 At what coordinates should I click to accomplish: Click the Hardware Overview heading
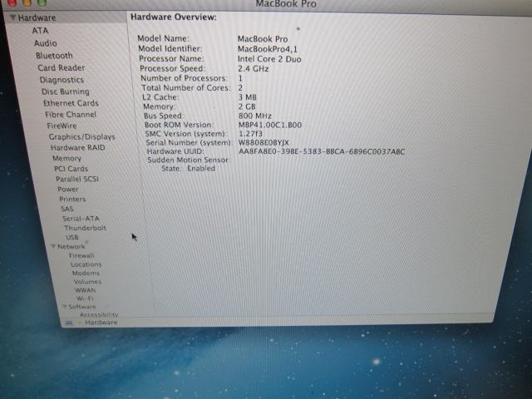174,17
